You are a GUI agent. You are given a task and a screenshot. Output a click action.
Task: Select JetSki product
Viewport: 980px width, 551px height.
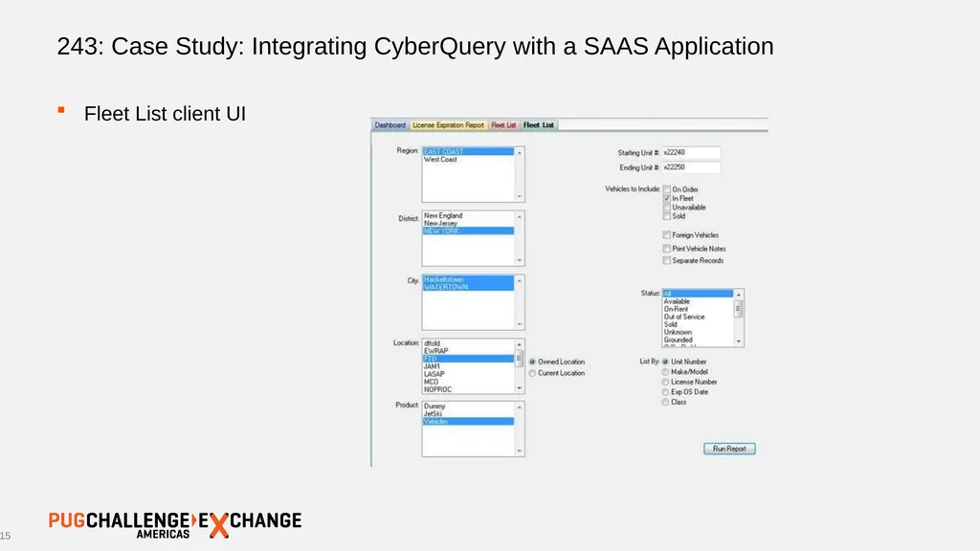click(468, 413)
